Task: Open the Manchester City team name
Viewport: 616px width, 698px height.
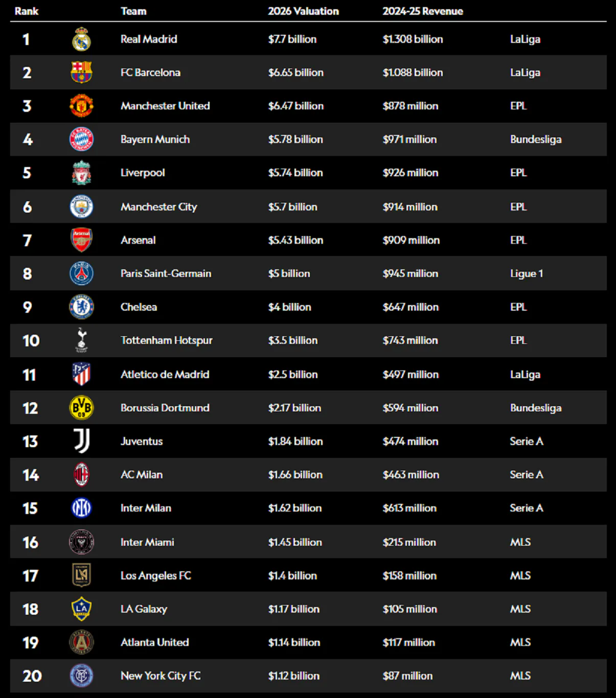Action: coord(158,207)
